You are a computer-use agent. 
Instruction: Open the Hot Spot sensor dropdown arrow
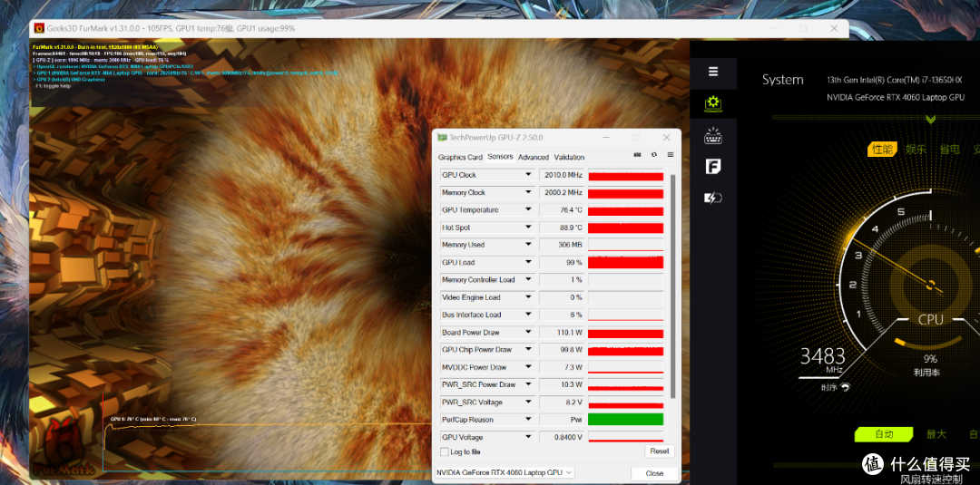coord(528,228)
